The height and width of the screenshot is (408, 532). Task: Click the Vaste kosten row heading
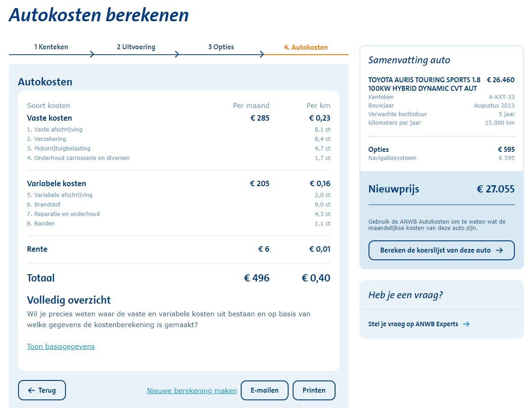(x=50, y=118)
